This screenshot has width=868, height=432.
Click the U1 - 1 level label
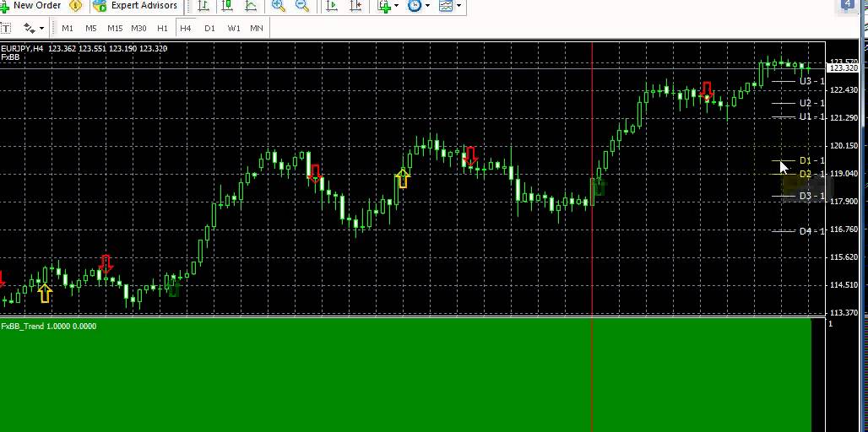pyautogui.click(x=812, y=117)
